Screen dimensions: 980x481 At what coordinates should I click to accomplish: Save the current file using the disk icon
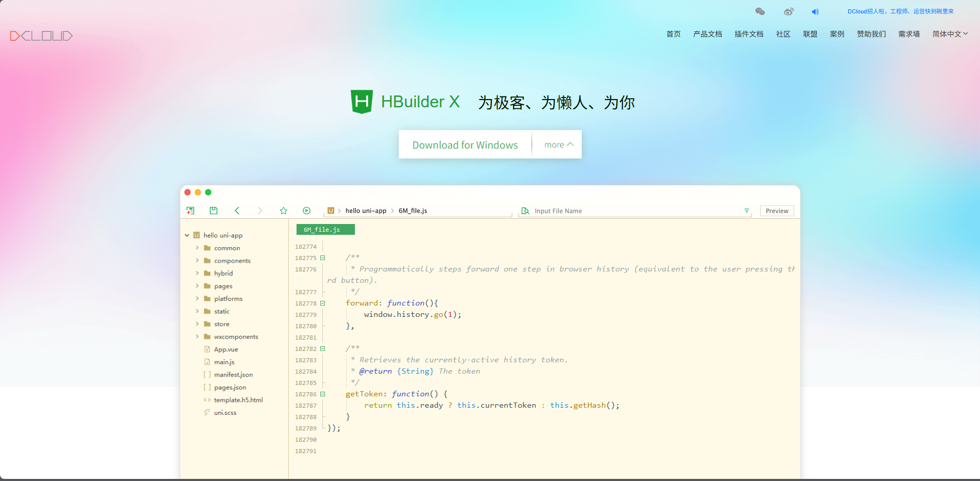(213, 211)
